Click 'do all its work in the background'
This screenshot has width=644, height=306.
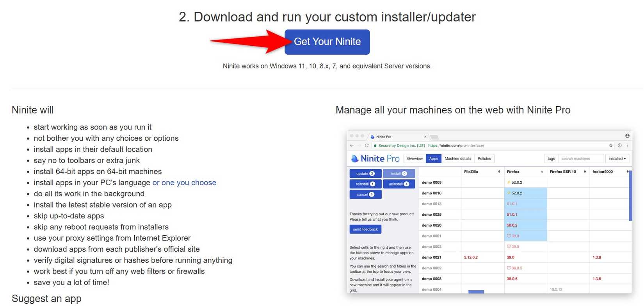89,194
